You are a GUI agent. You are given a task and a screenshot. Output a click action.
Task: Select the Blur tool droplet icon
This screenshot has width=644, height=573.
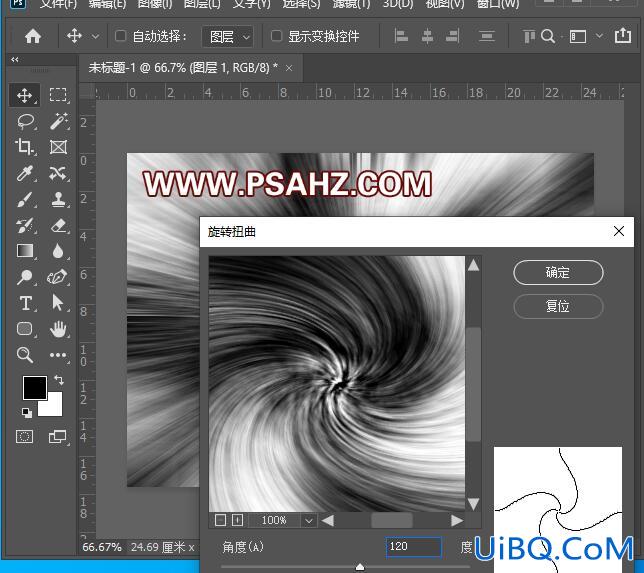[58, 251]
